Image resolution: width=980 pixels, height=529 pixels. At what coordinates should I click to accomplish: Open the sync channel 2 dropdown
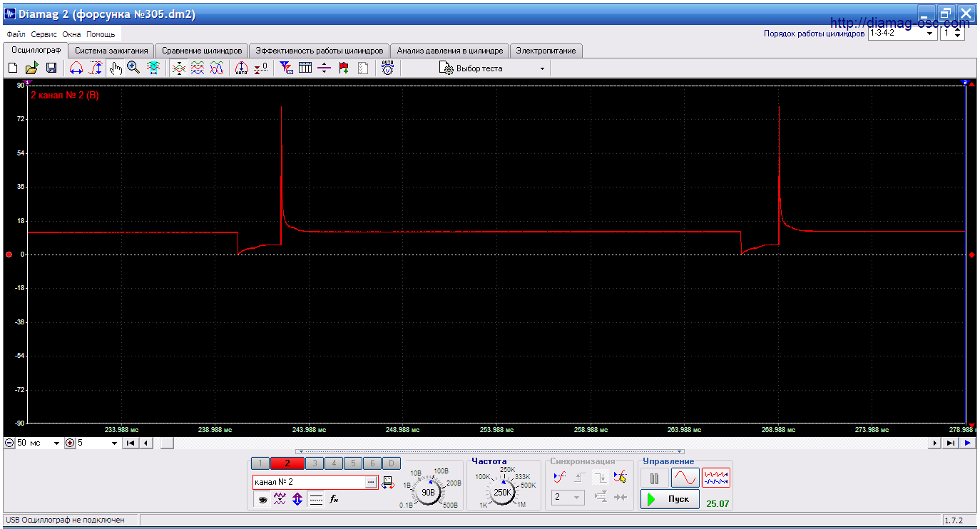tap(568, 497)
